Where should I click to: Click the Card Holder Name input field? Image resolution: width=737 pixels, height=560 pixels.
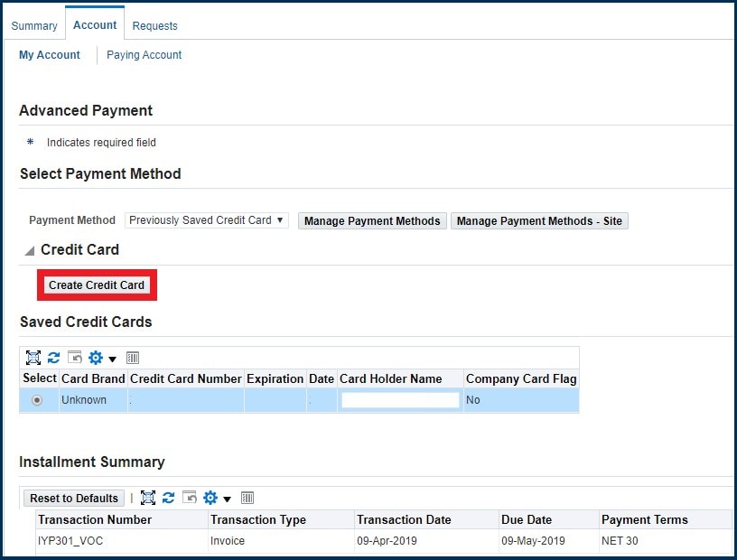[x=400, y=400]
